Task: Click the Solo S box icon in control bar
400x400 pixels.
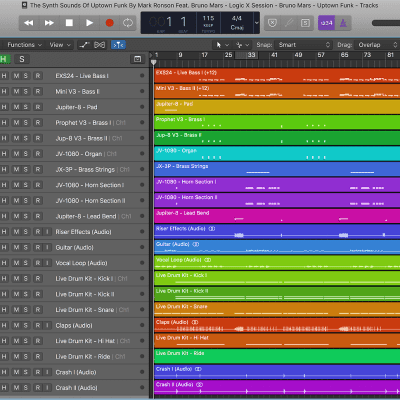Action: coord(305,23)
